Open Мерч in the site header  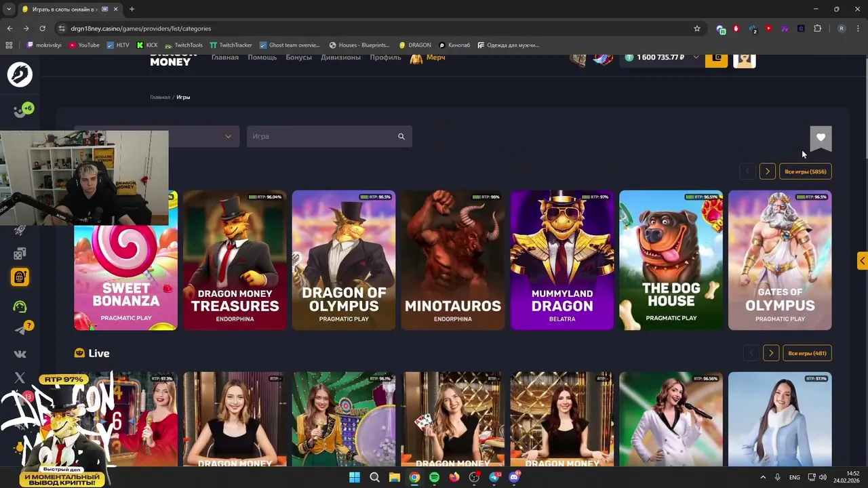click(428, 58)
